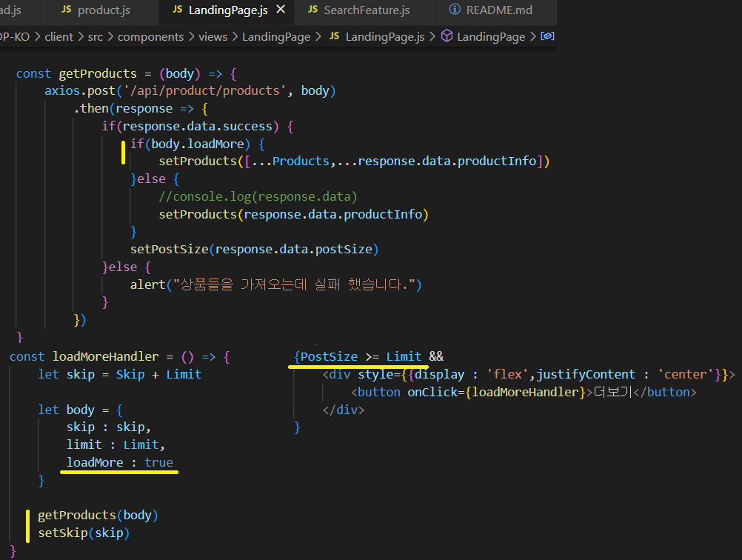Click the closing '</div>' tag
The height and width of the screenshot is (560, 742).
[x=344, y=410]
